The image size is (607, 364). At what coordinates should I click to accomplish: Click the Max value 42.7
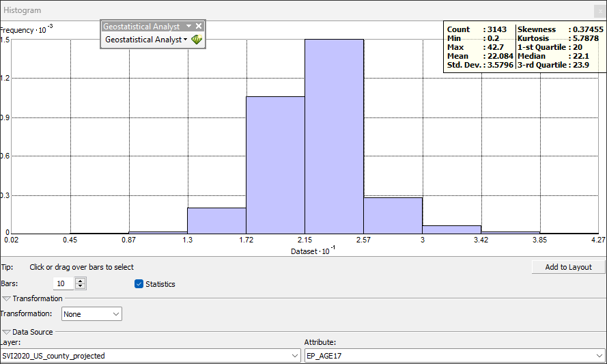click(496, 47)
